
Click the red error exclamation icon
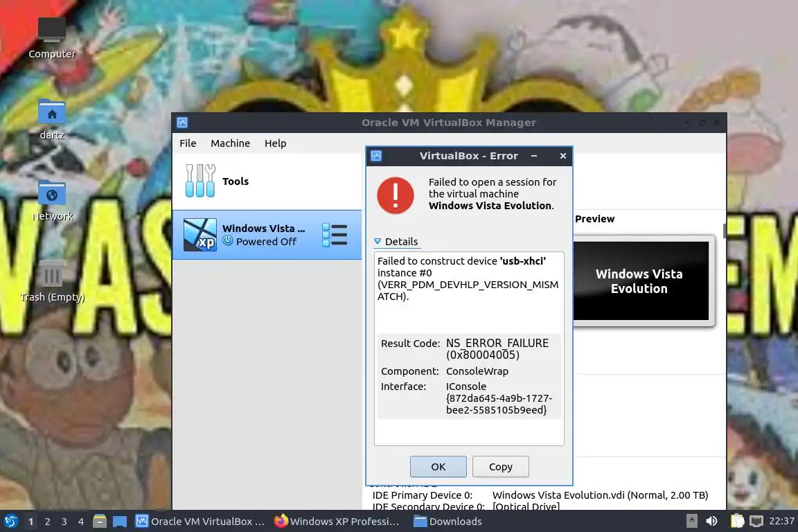coord(396,195)
